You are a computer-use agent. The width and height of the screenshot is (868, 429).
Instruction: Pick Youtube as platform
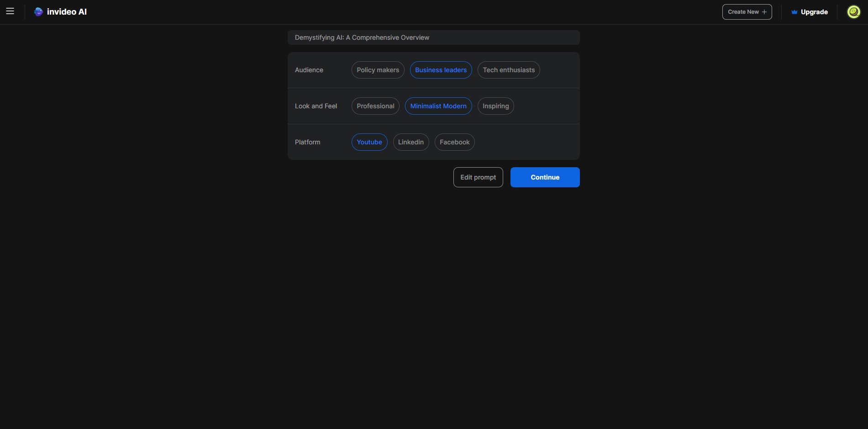(369, 142)
